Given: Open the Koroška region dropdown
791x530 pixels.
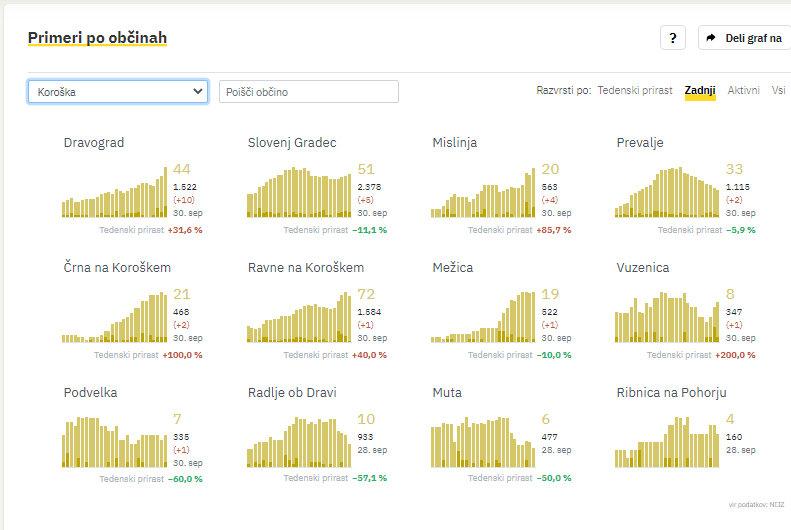Looking at the screenshot, I should click(x=118, y=92).
